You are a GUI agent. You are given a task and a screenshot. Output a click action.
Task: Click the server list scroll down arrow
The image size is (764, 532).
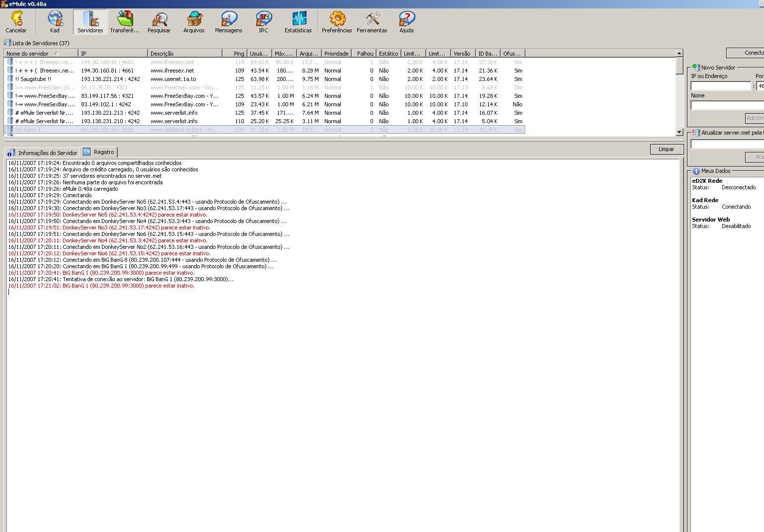[680, 132]
